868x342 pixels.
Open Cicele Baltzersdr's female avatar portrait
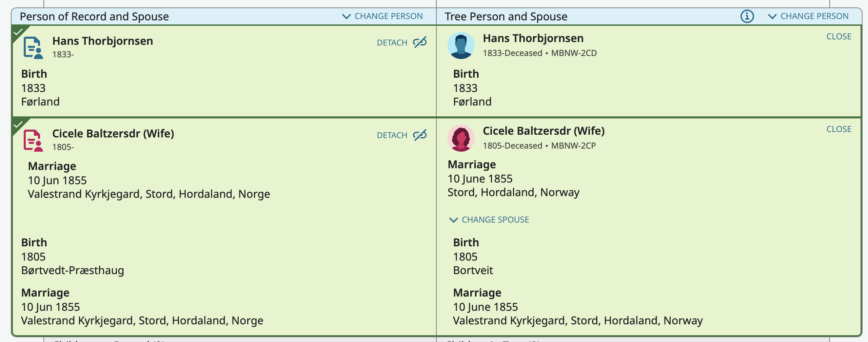point(461,138)
